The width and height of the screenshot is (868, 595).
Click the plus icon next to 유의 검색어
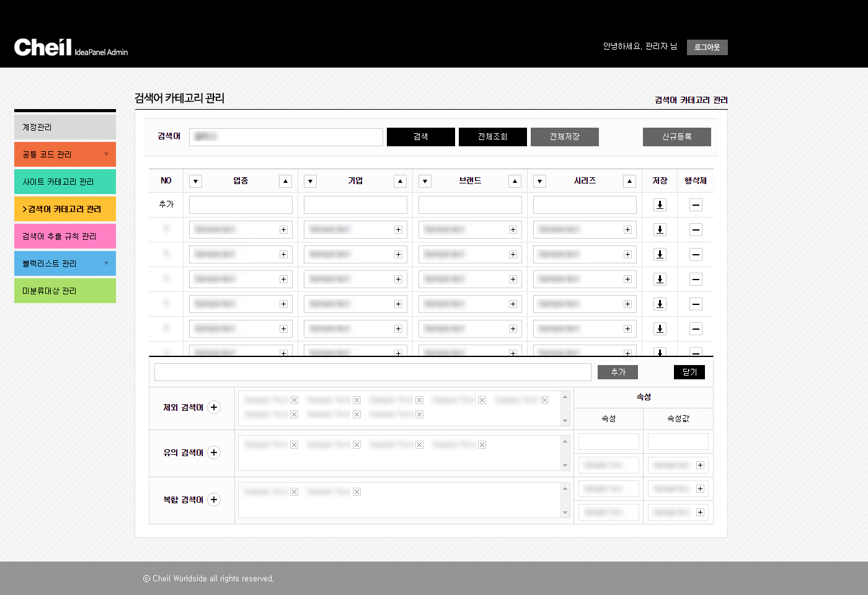pos(214,452)
